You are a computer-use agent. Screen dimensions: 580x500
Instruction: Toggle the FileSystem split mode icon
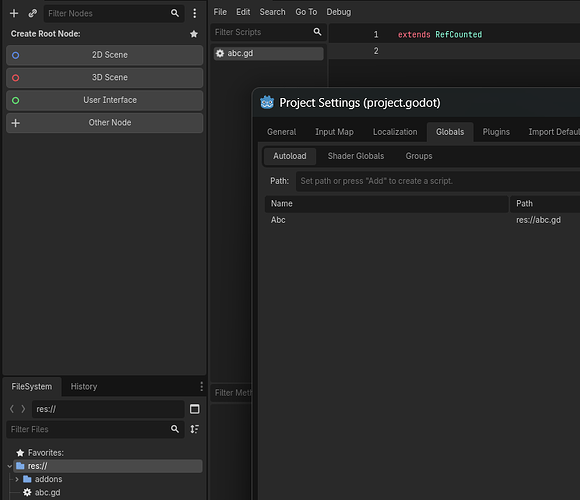pos(195,409)
